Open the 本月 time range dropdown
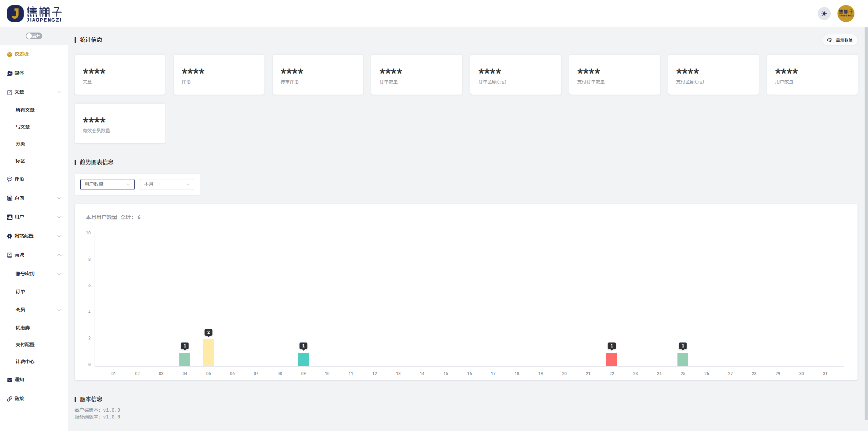Screen dimensions: 868x431 coord(167,184)
